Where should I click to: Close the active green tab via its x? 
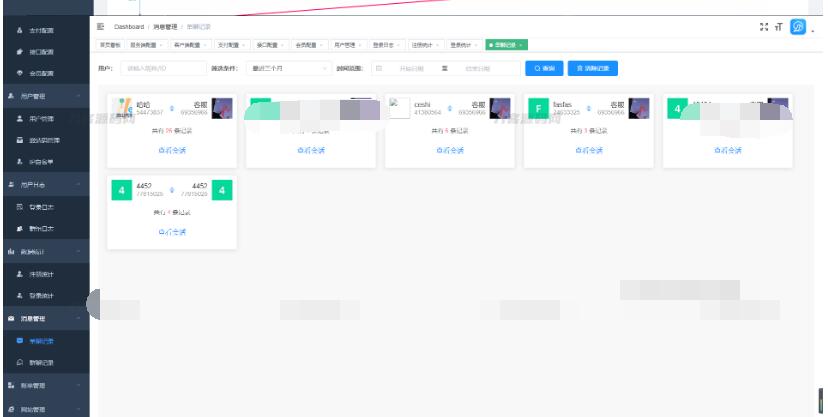520,45
